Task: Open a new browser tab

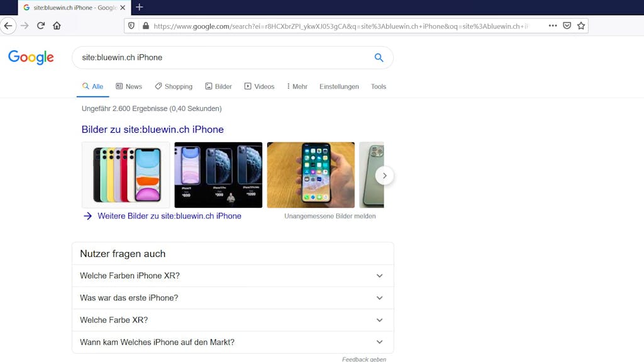Action: 139,7
